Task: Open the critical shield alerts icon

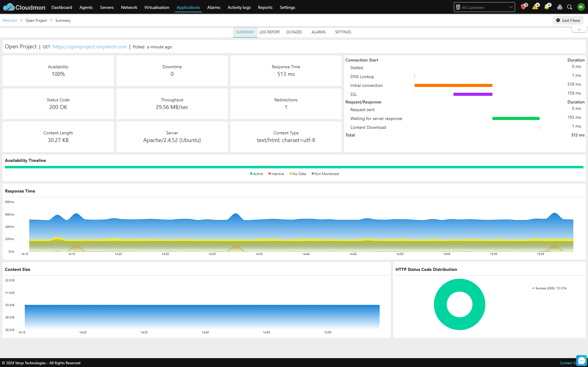Action: click(x=523, y=7)
